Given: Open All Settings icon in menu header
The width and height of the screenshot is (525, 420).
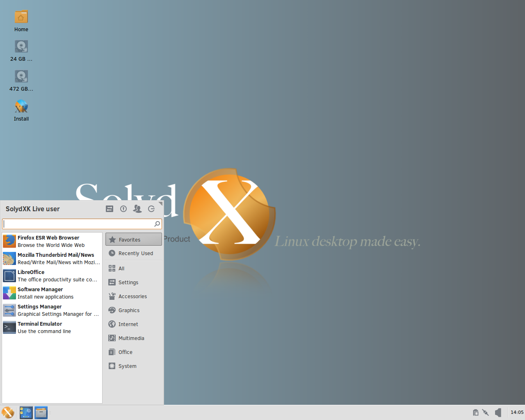Looking at the screenshot, I should (x=110, y=209).
